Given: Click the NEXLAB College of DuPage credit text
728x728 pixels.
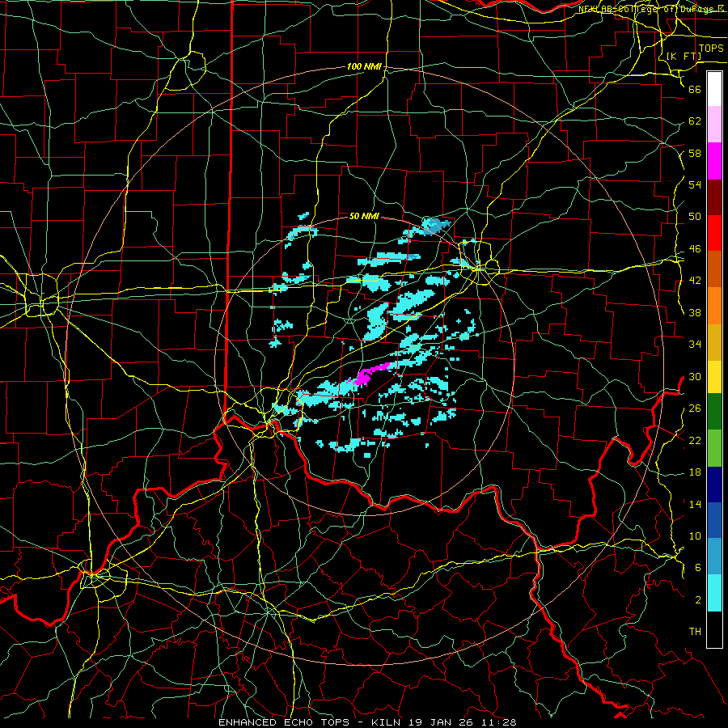Looking at the screenshot, I should pos(651,9).
